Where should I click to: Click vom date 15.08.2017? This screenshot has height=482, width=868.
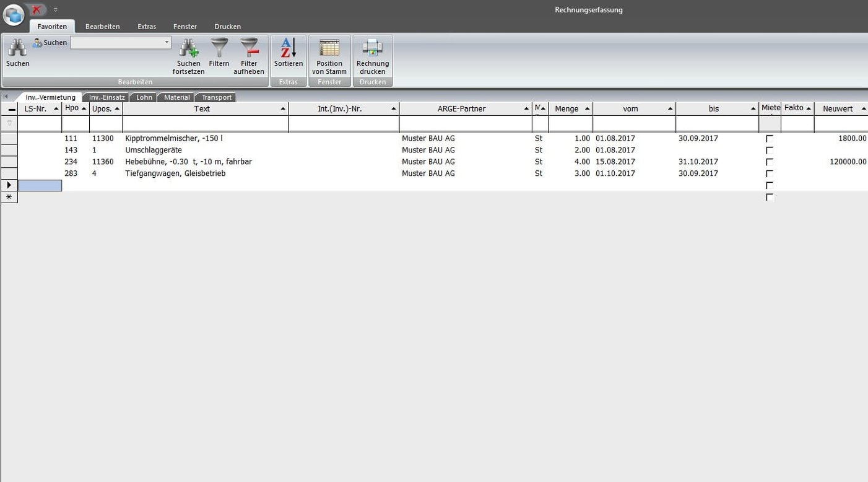tap(615, 162)
